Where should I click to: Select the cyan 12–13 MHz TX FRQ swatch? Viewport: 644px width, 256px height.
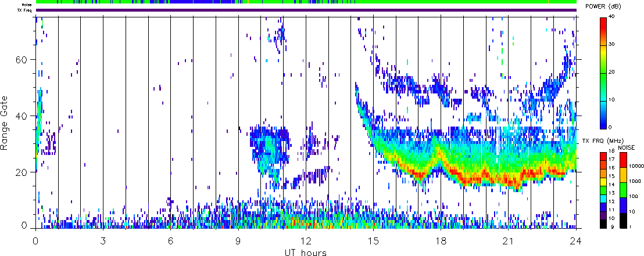point(604,198)
